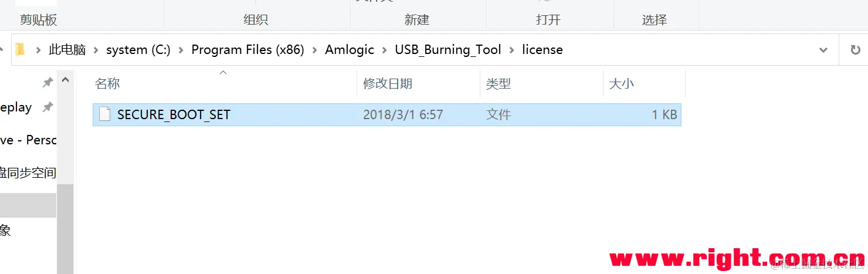
Task: Expand chevron after Program Files (x86)
Action: click(x=315, y=50)
